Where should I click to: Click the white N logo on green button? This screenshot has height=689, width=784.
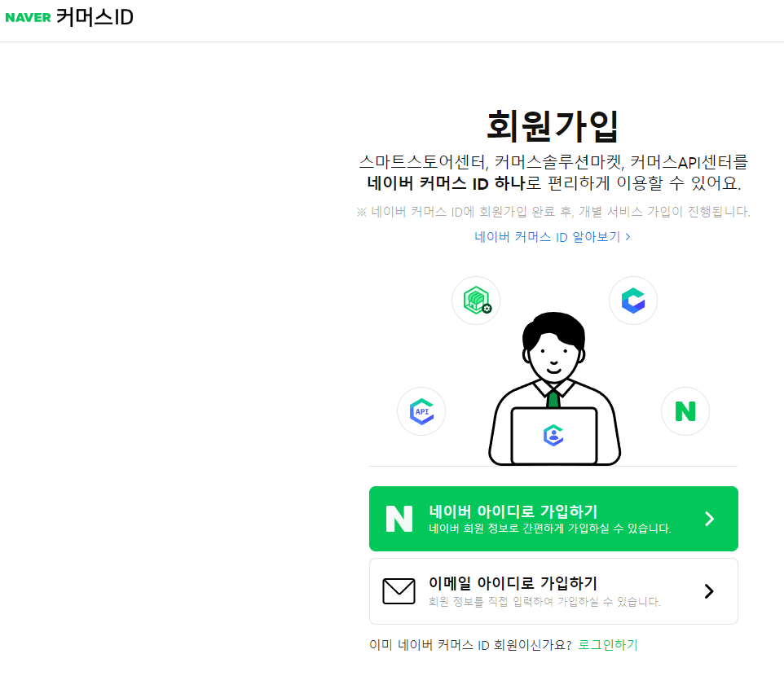pyautogui.click(x=399, y=519)
